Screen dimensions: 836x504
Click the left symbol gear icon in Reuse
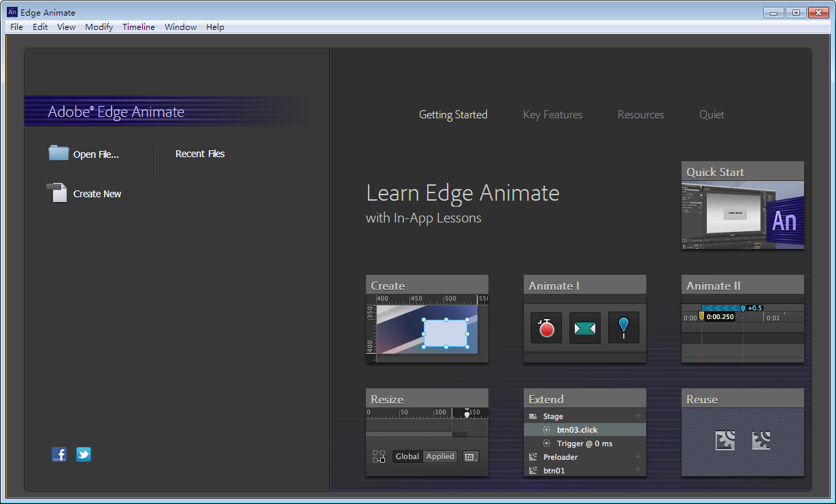pyautogui.click(x=725, y=441)
